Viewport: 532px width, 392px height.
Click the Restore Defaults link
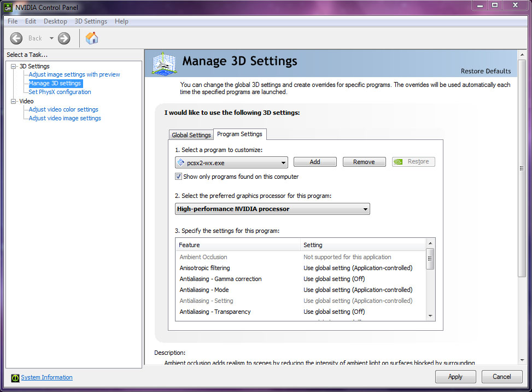[486, 71]
